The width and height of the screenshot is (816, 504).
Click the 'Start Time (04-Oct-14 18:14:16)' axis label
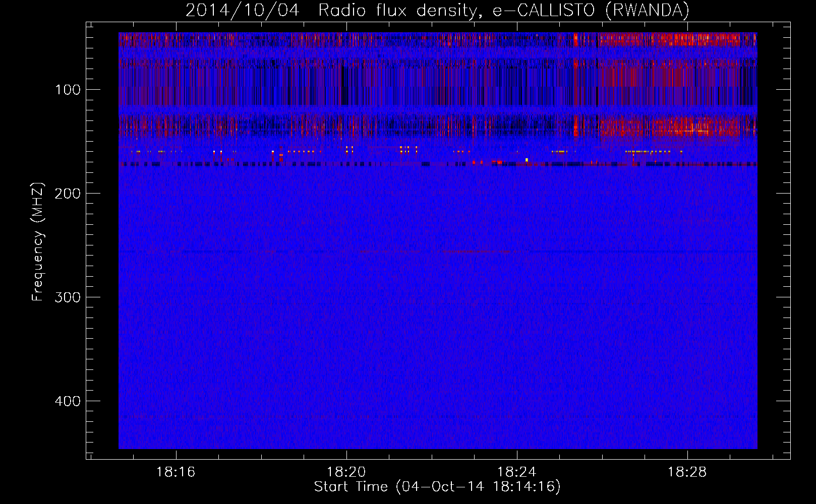click(437, 487)
